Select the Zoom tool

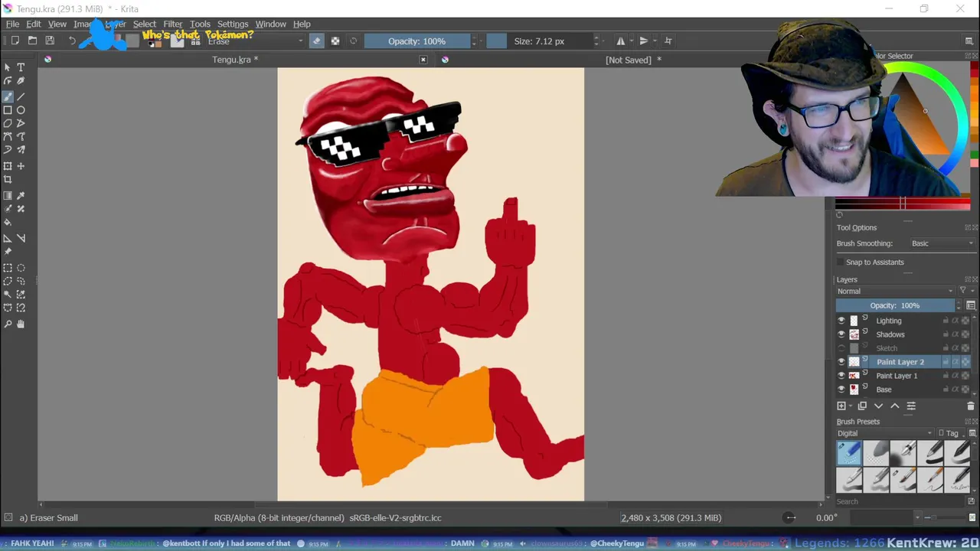(x=8, y=324)
